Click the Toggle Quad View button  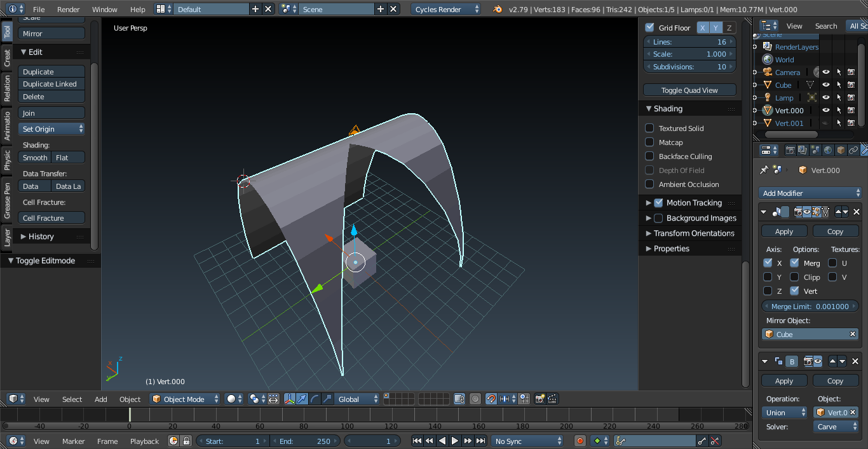click(x=689, y=90)
